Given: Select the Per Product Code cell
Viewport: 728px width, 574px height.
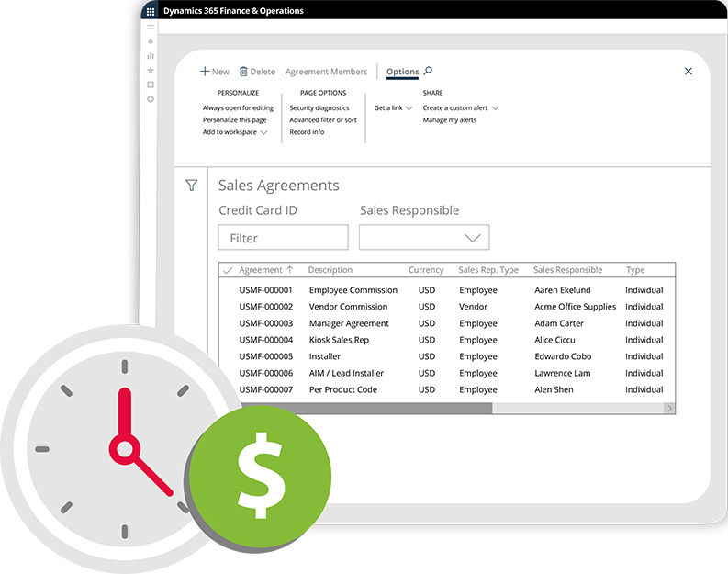Looking at the screenshot, I should coord(343,389).
